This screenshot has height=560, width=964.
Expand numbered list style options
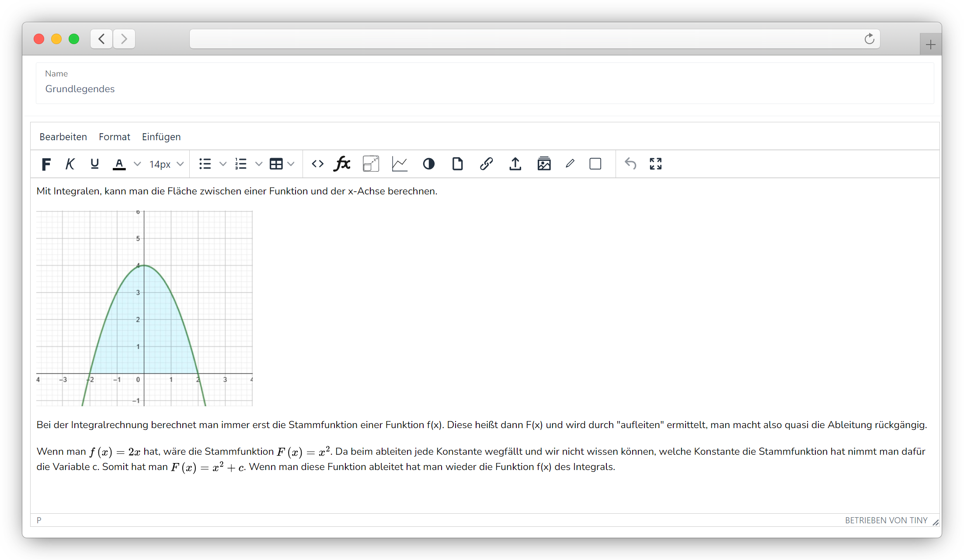click(259, 164)
